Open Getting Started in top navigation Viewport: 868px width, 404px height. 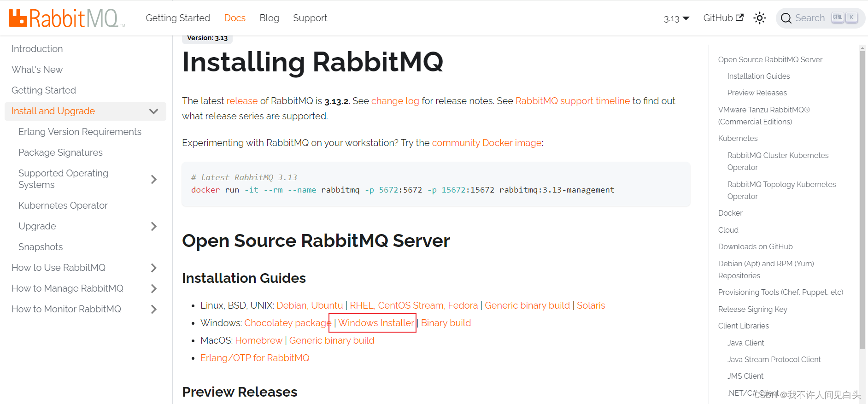click(178, 18)
